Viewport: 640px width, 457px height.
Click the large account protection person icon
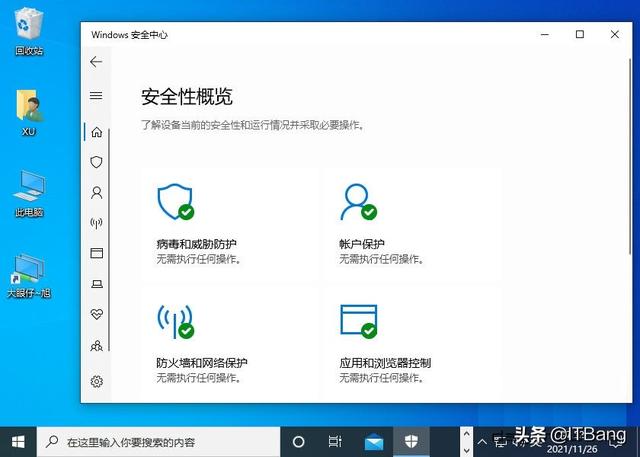pyautogui.click(x=359, y=202)
